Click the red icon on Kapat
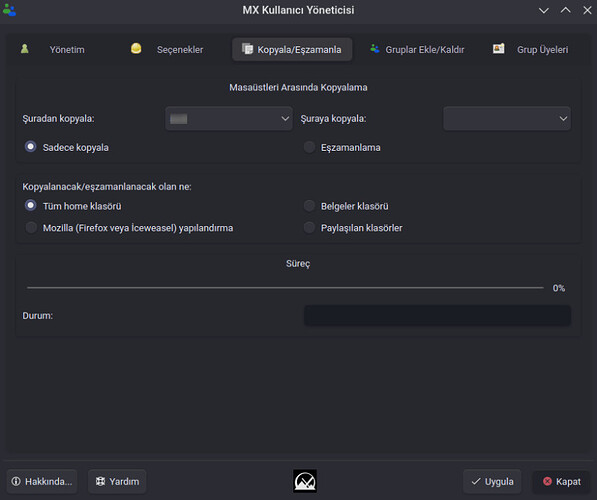The height and width of the screenshot is (500, 597). [x=547, y=481]
